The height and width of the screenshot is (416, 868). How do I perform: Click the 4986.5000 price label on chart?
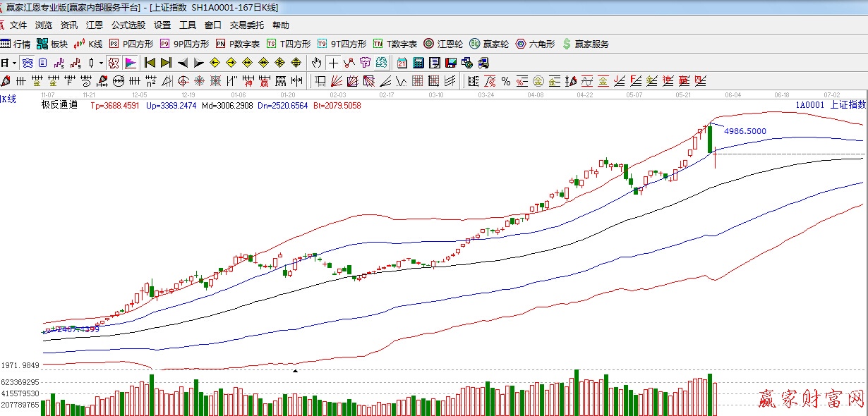point(746,131)
